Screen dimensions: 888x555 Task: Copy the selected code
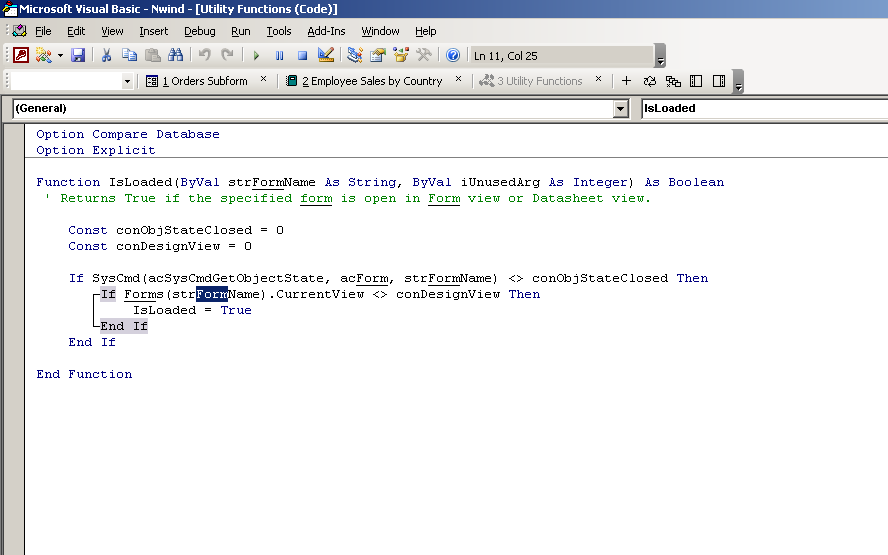129,55
